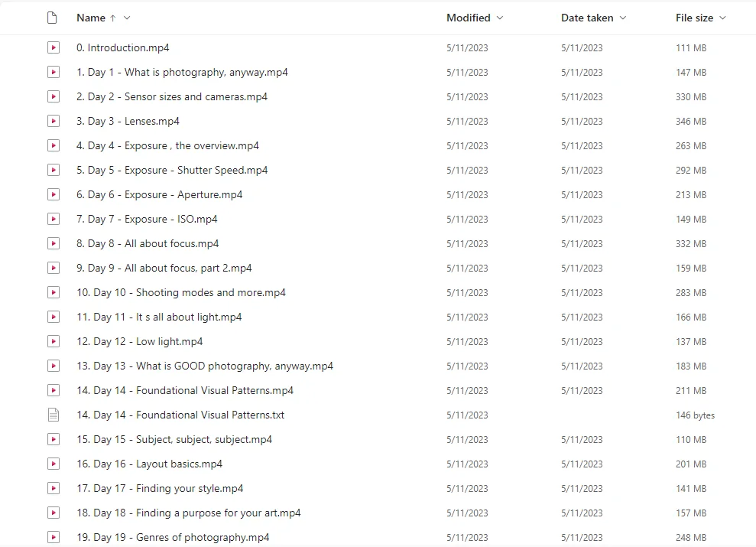Screen dimensions: 756x547
Task: Click the video icon for Day 12 - Low light
Action: [53, 341]
